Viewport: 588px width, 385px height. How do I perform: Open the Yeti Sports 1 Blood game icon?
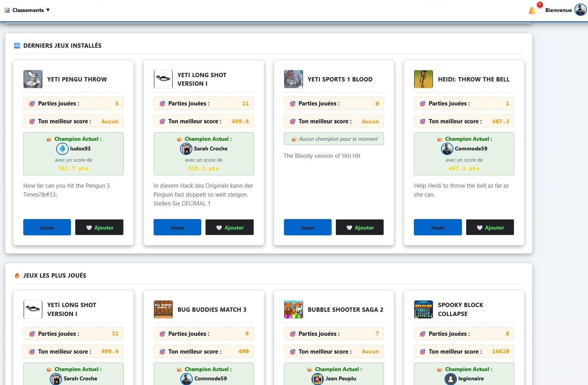(294, 79)
